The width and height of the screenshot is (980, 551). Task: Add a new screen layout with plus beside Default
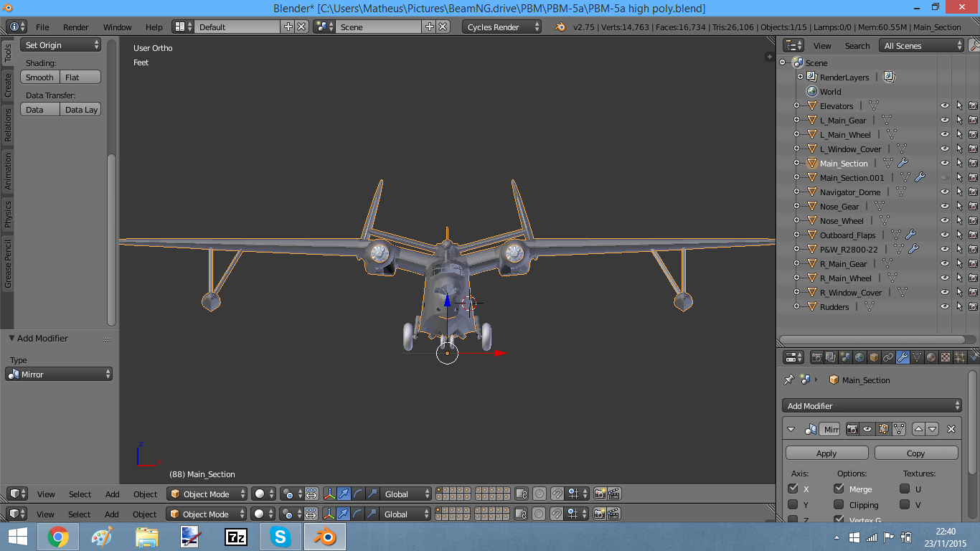tap(288, 27)
